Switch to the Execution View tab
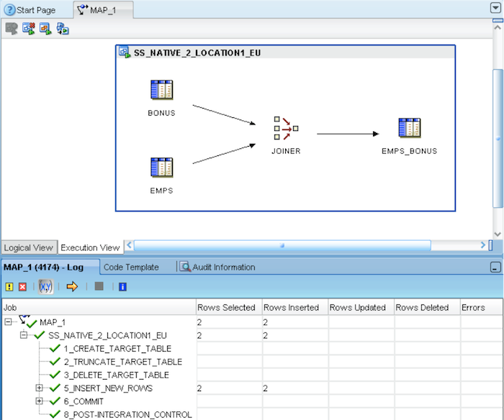 pyautogui.click(x=90, y=247)
